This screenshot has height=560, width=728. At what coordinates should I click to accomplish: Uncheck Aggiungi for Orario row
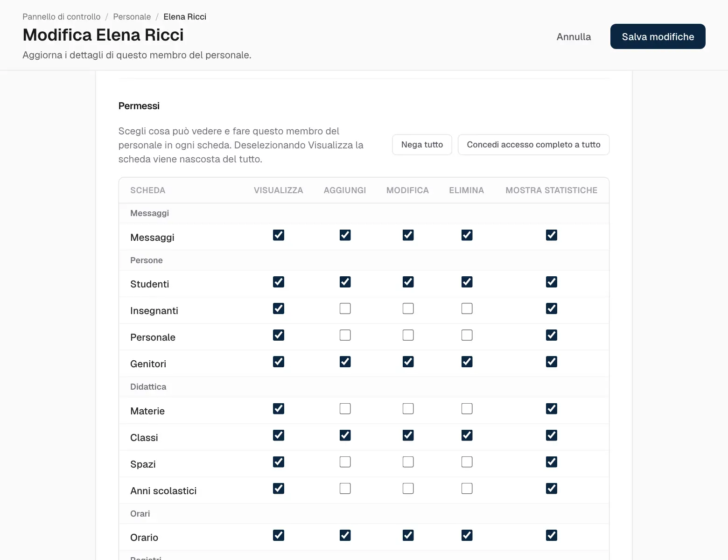tap(345, 535)
